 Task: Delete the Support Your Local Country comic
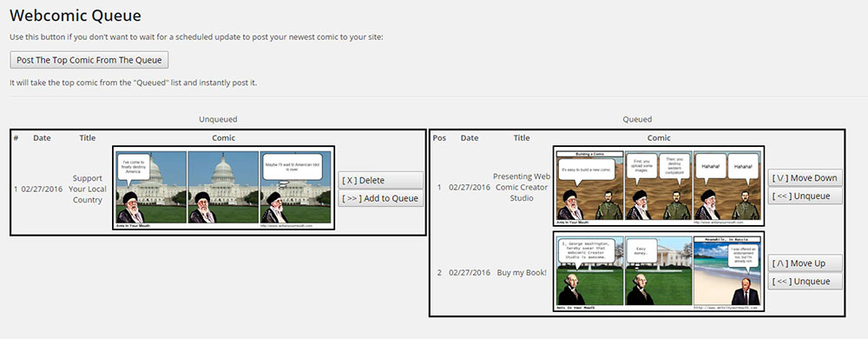[381, 180]
